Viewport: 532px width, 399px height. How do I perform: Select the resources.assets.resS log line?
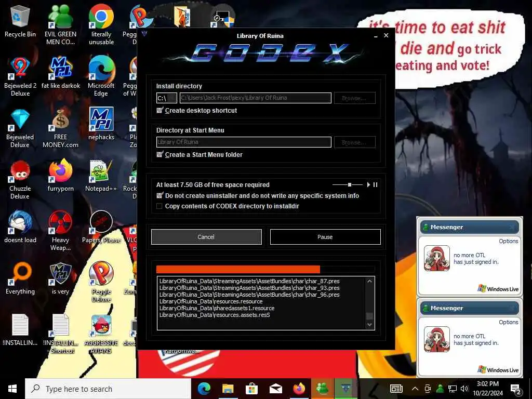click(x=215, y=315)
